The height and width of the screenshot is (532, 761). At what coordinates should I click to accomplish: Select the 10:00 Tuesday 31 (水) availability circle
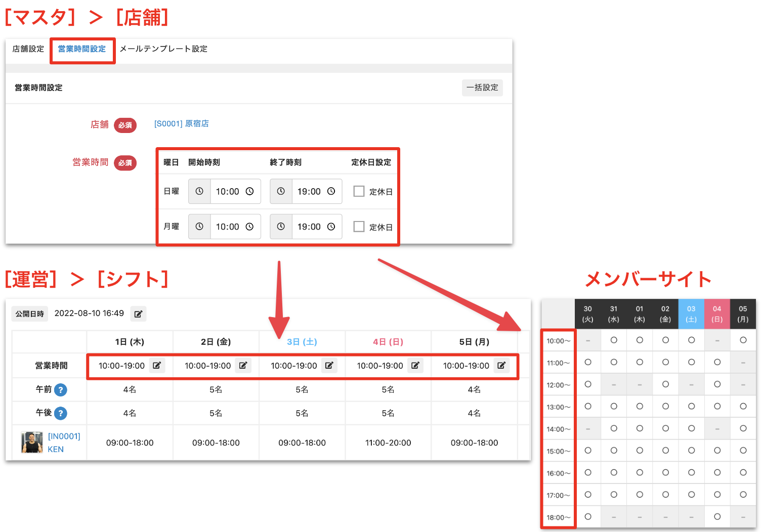point(614,340)
